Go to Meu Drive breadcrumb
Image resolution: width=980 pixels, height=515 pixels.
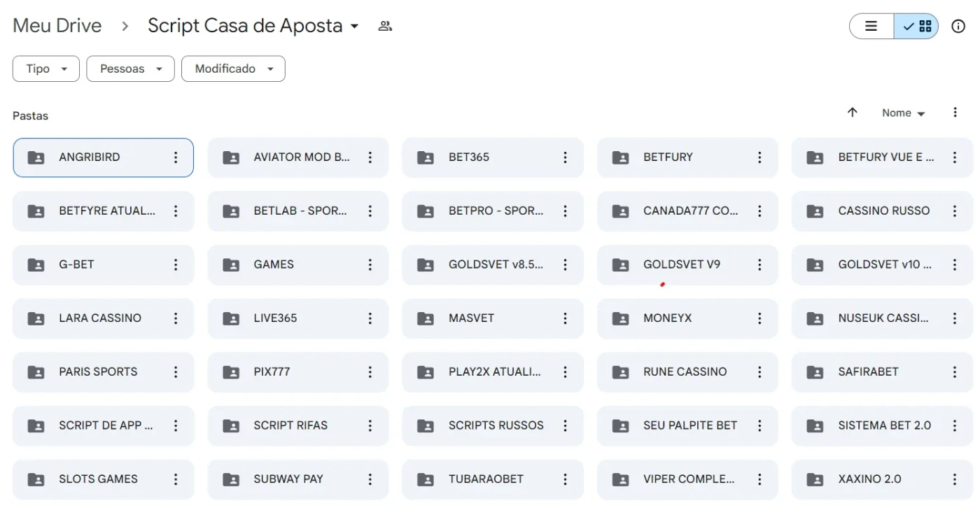click(57, 27)
